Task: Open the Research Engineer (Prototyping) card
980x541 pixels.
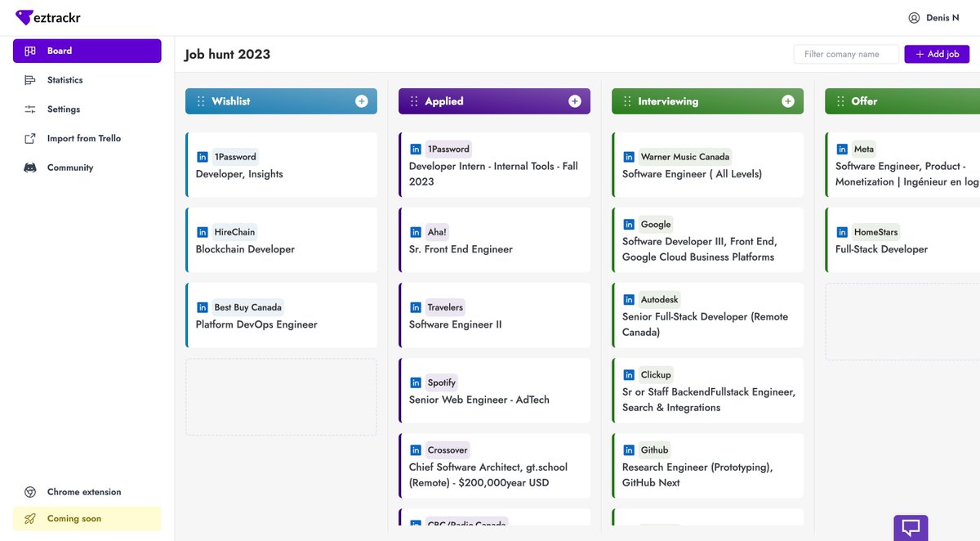Action: (x=707, y=466)
